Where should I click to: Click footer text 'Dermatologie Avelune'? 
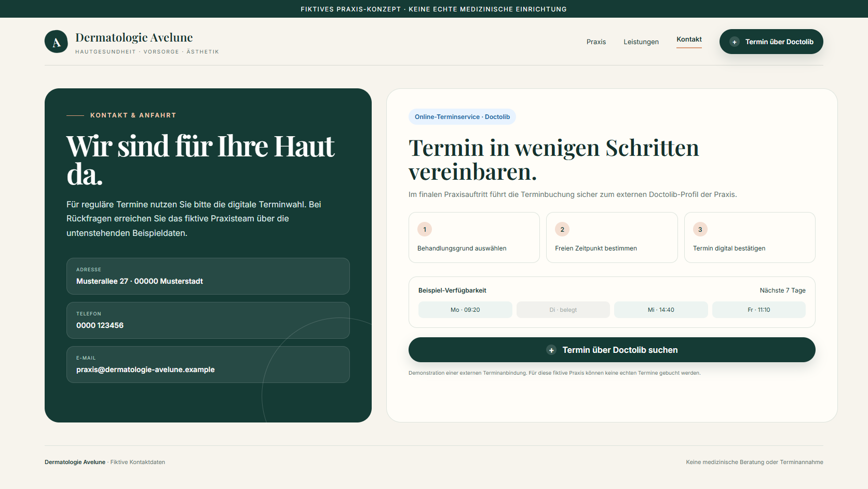click(75, 462)
